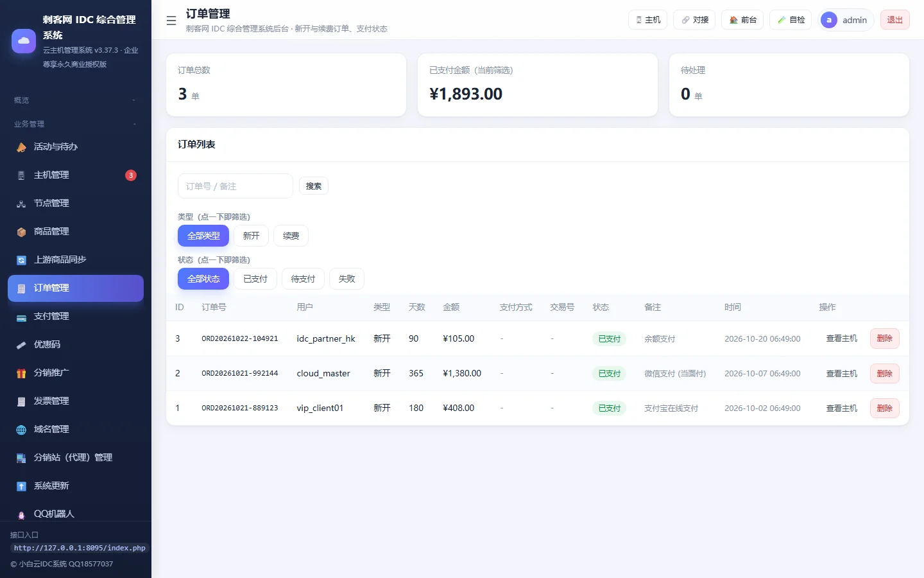This screenshot has width=924, height=578.
Task: Open 分销站(代理)管理 in the sidebar
Action: point(76,458)
